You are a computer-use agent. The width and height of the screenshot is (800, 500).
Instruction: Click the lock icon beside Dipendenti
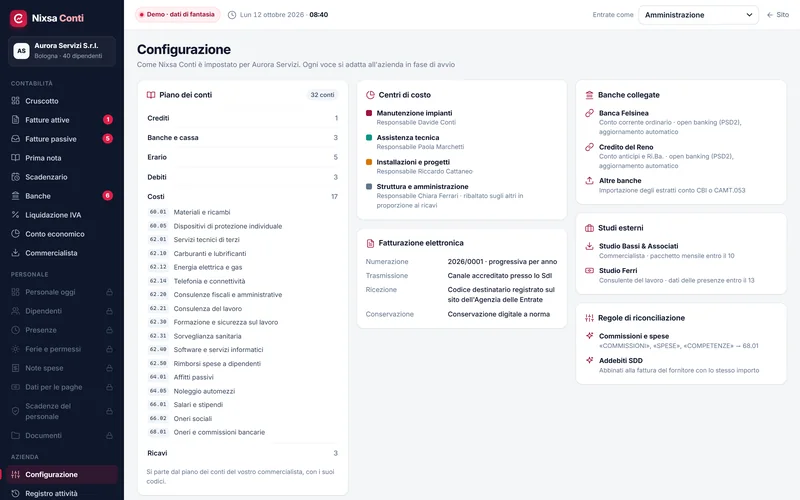[109, 311]
